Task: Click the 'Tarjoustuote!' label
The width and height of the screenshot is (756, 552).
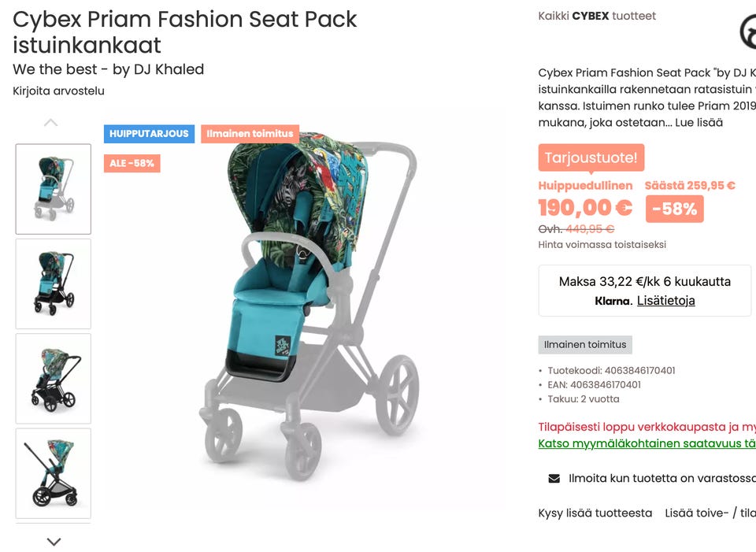Action: (591, 157)
